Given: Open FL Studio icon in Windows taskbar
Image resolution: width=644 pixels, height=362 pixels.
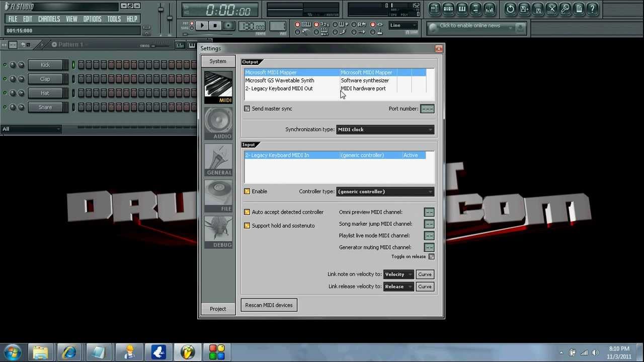Looking at the screenshot, I should coord(188,352).
